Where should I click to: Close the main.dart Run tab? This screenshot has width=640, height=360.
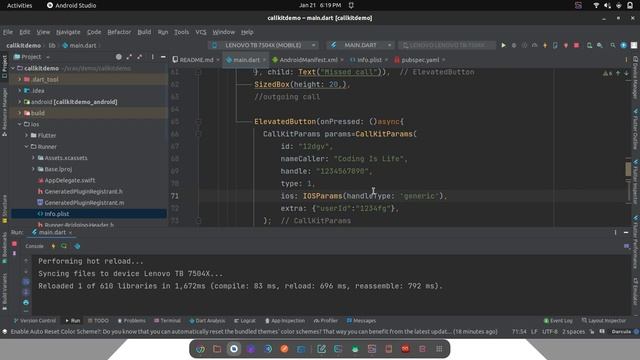[70, 233]
